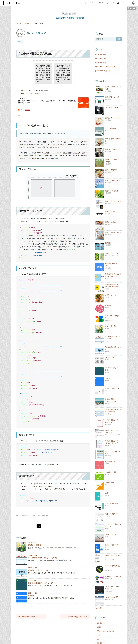Open related entry 画像と文字を横並び
138x644 pixels.
pyautogui.click(x=37, y=545)
